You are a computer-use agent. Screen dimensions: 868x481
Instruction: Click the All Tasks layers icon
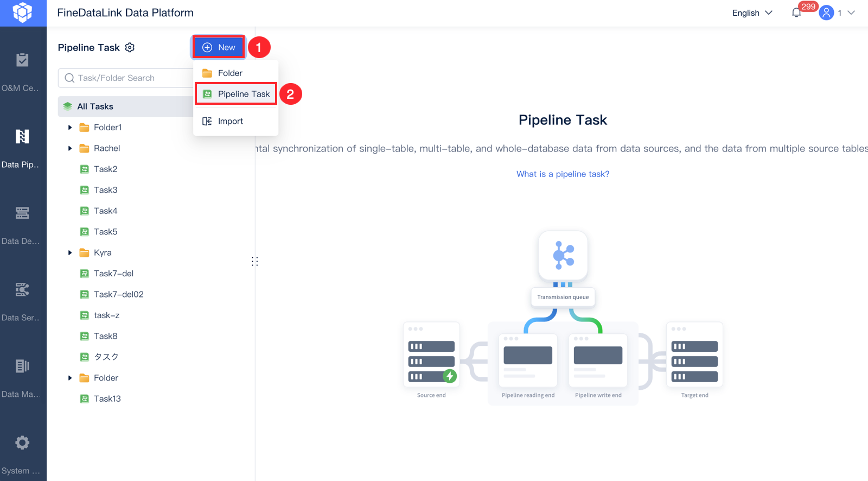pos(68,106)
